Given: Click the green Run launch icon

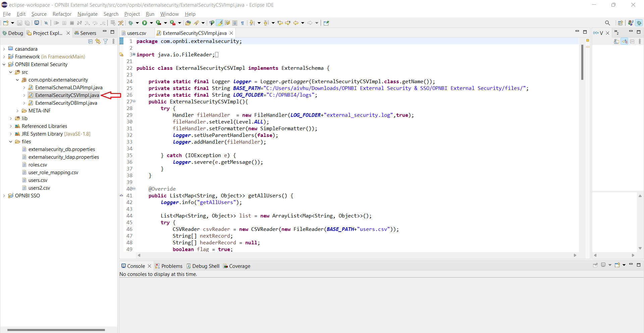Looking at the screenshot, I should pos(145,23).
